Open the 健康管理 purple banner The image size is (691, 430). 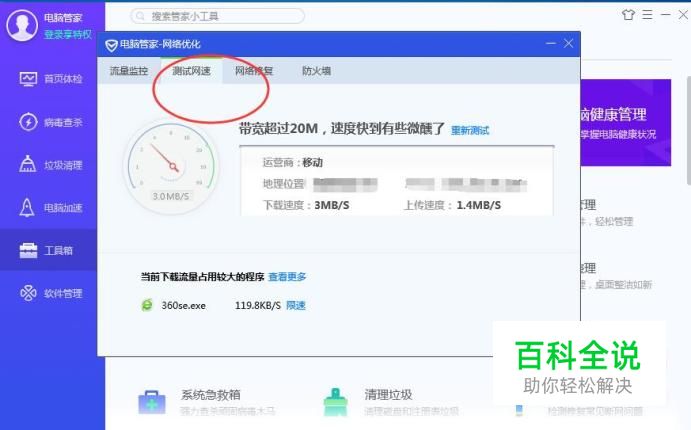[626, 123]
